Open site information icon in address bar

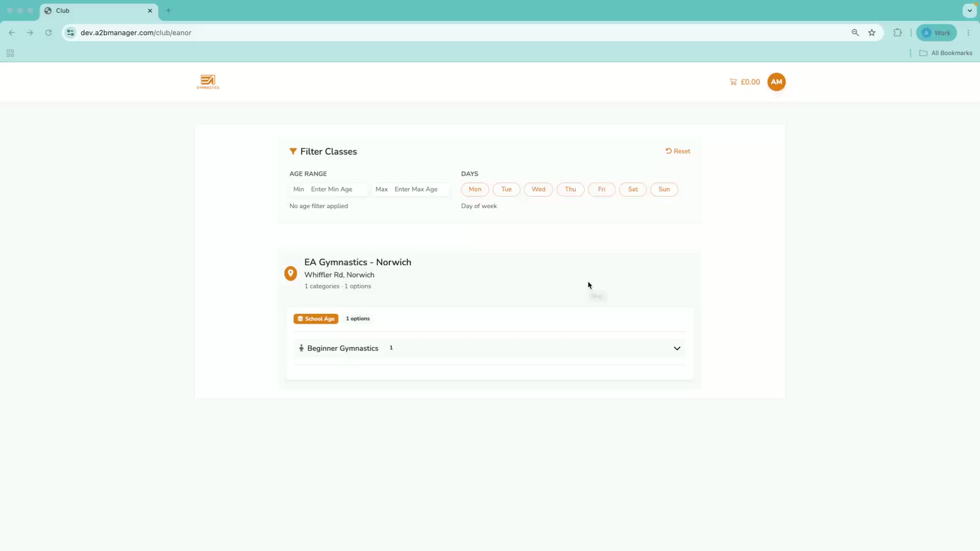point(70,33)
